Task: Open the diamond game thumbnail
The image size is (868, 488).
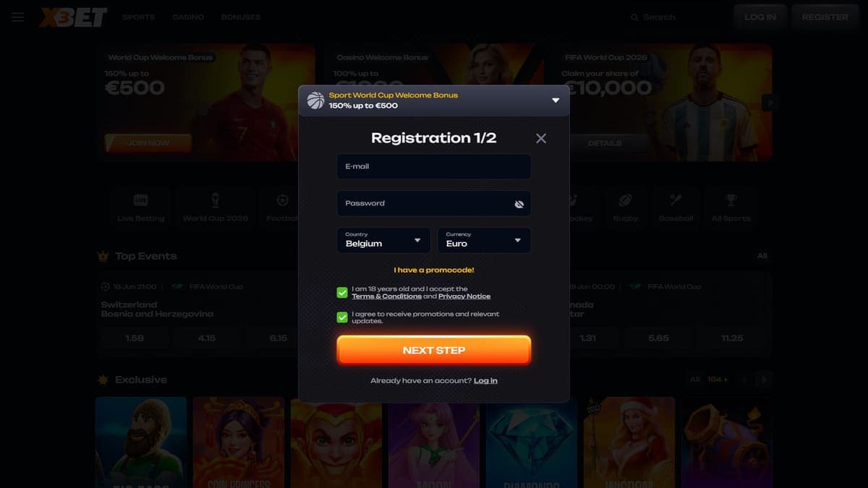Action: [x=532, y=442]
